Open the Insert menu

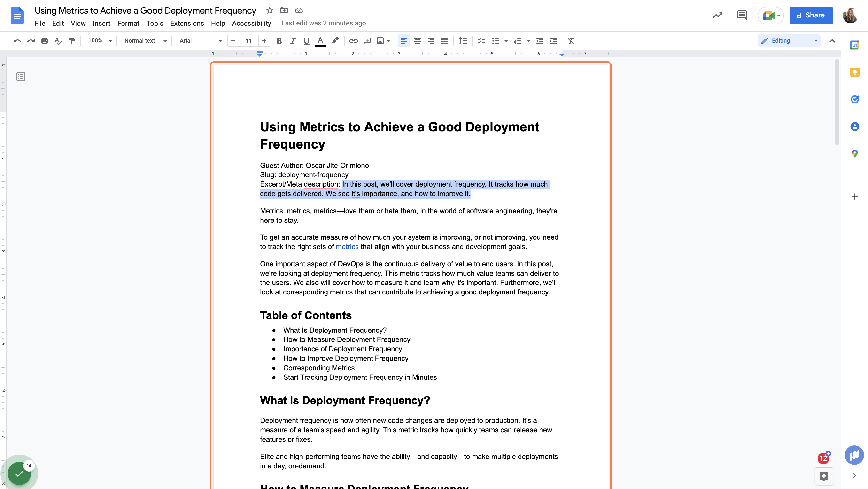pos(101,23)
